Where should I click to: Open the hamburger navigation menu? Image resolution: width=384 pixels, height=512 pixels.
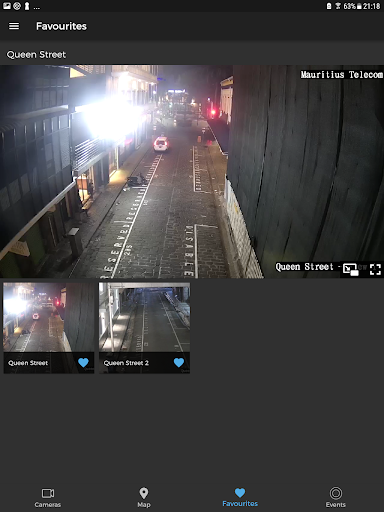[x=14, y=26]
